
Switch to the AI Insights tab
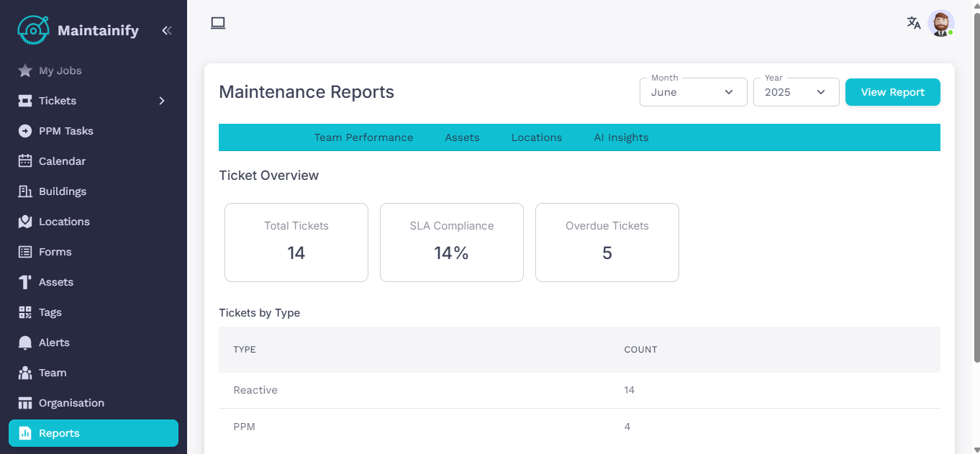(621, 137)
